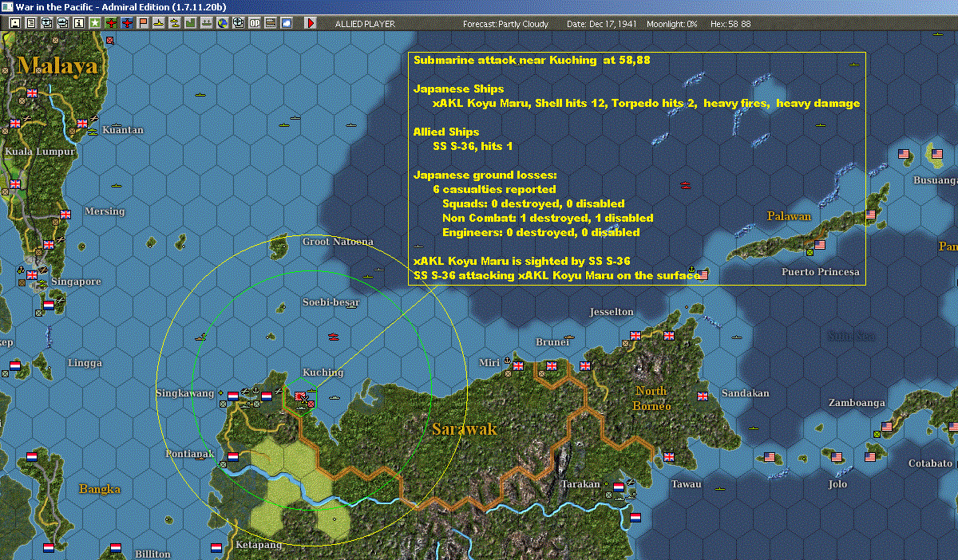Click 'Non Combat: 1 destroyed, 1 disabled' line
This screenshot has height=560, width=958.
click(x=548, y=219)
